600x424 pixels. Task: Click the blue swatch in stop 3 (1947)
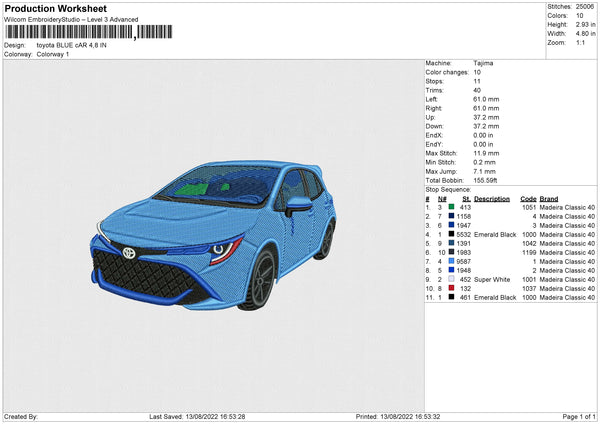click(452, 225)
